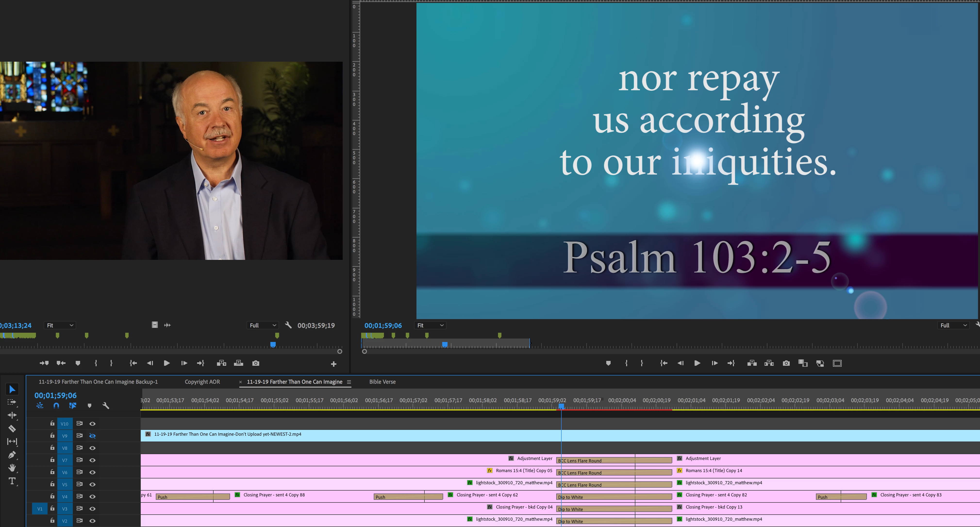Switch to Copyright AOR sequence tab
Viewport: 980px width, 527px height.
(202, 382)
